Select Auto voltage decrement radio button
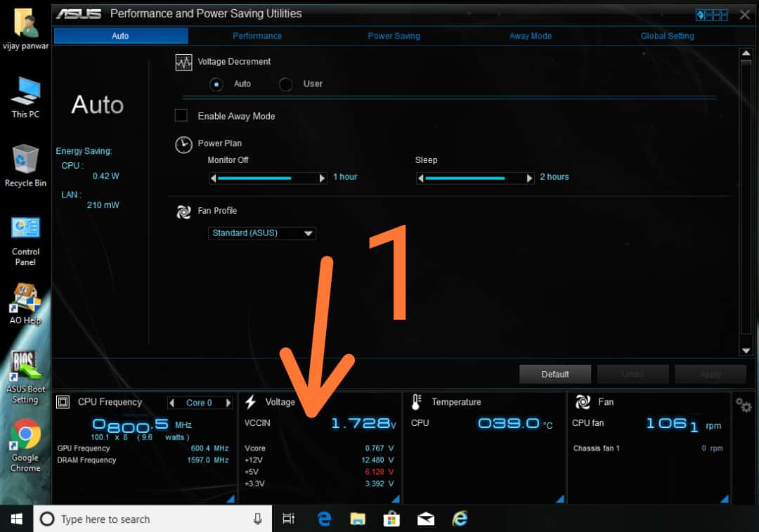The width and height of the screenshot is (759, 532). tap(216, 85)
